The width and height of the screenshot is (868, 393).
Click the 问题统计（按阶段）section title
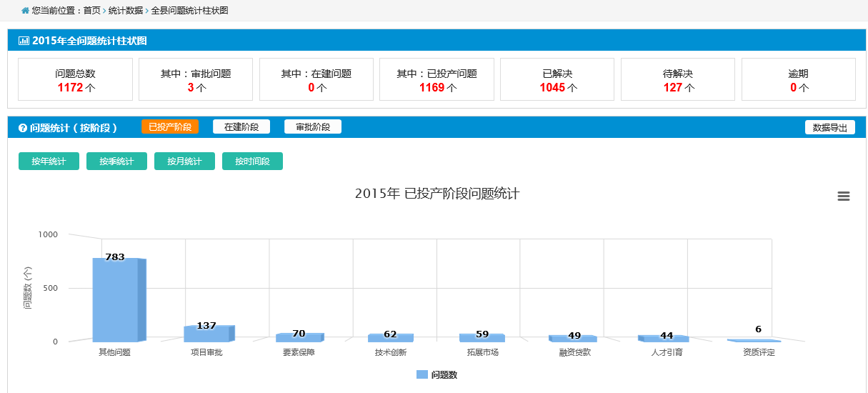tap(73, 128)
